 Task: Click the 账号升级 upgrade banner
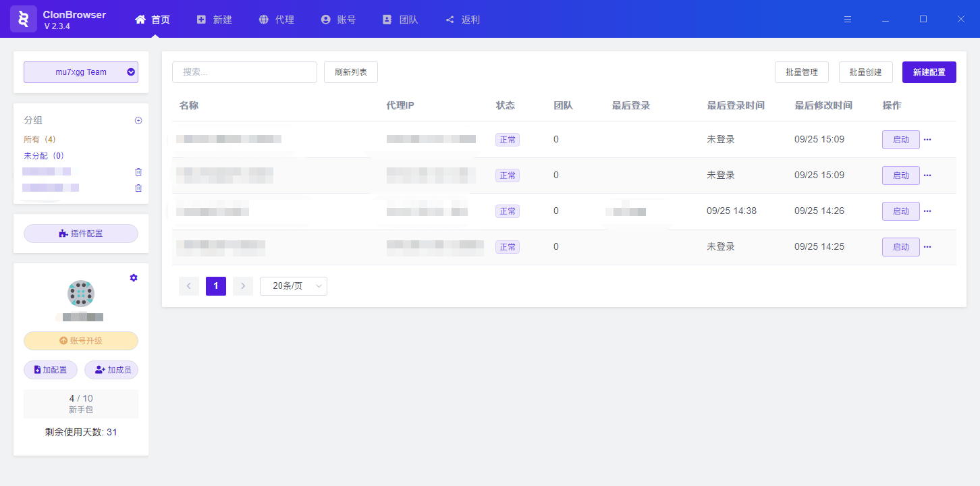coord(80,340)
